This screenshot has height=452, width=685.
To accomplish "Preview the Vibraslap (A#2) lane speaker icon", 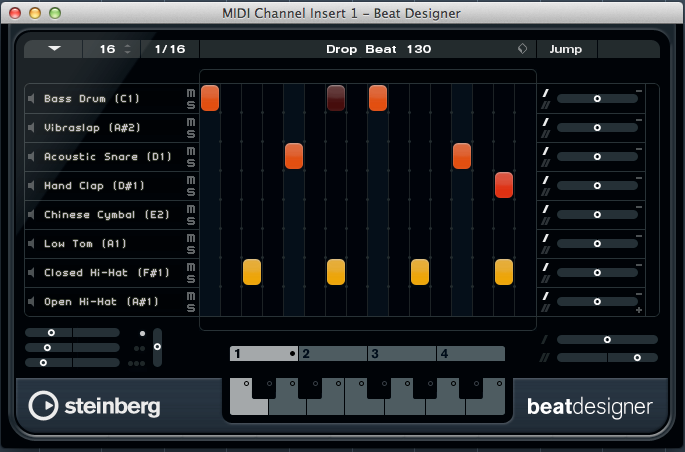I will tap(31, 128).
